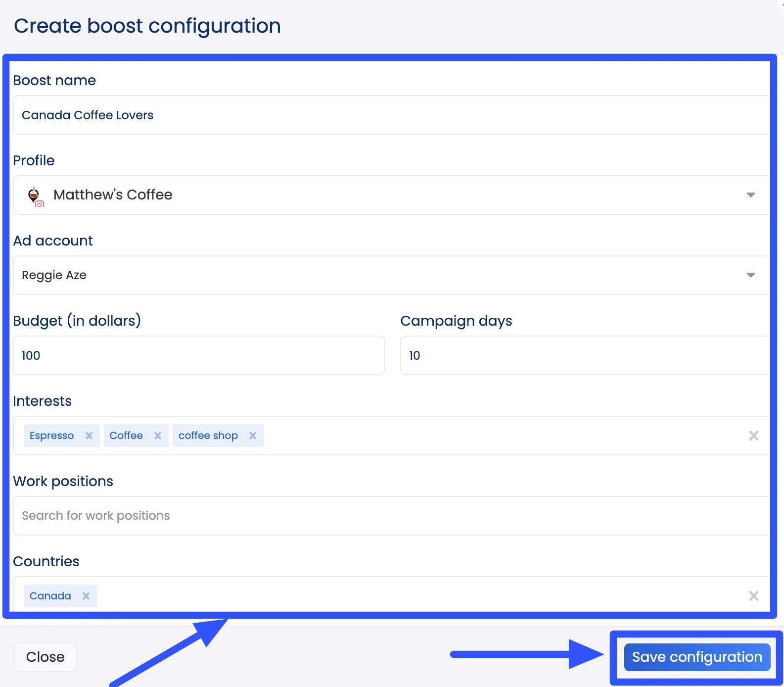The width and height of the screenshot is (784, 687).
Task: Open the Profile dropdown
Action: [x=750, y=195]
